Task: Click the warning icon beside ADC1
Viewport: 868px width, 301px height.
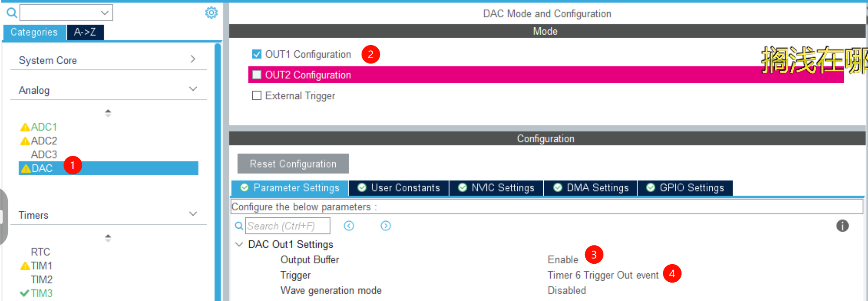Action: [x=25, y=127]
